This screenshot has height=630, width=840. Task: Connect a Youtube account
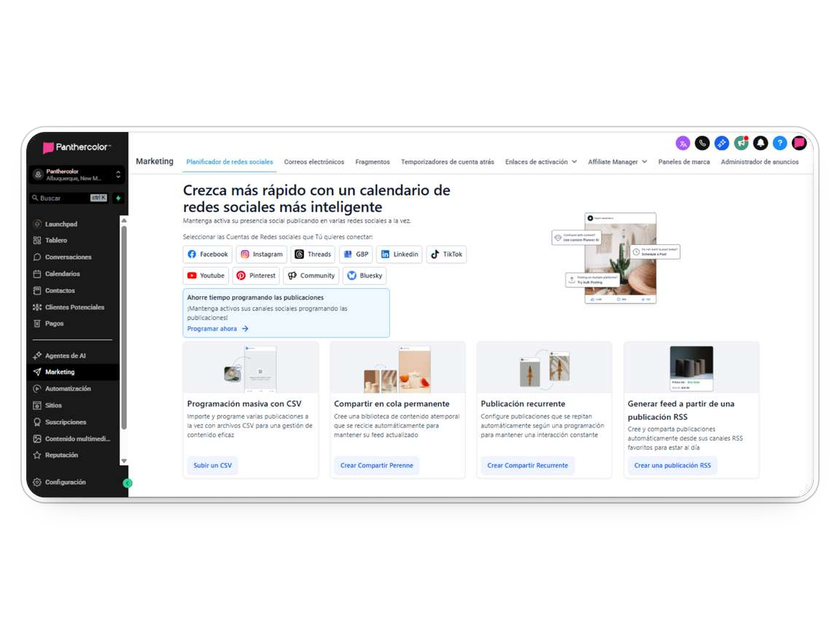coord(206,276)
